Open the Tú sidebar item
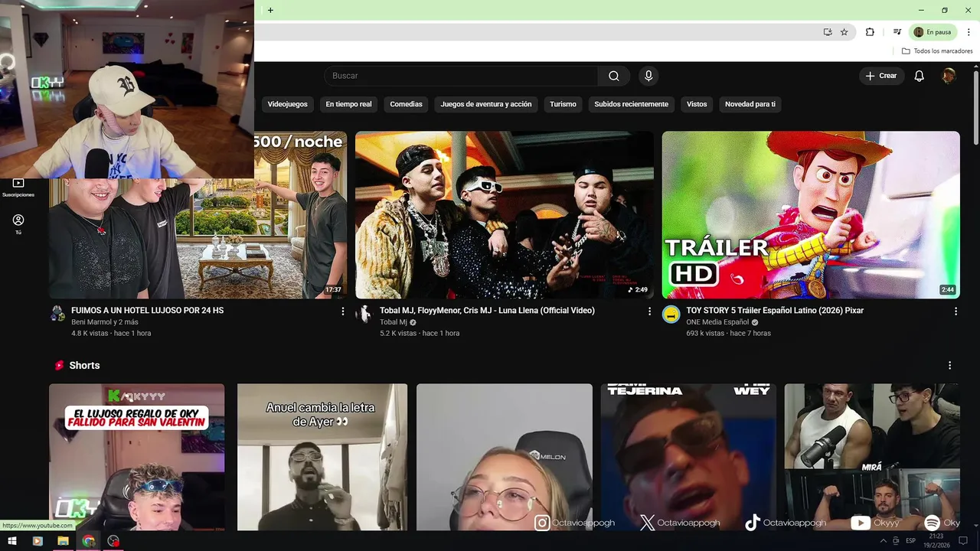This screenshot has width=980, height=551. point(18,224)
